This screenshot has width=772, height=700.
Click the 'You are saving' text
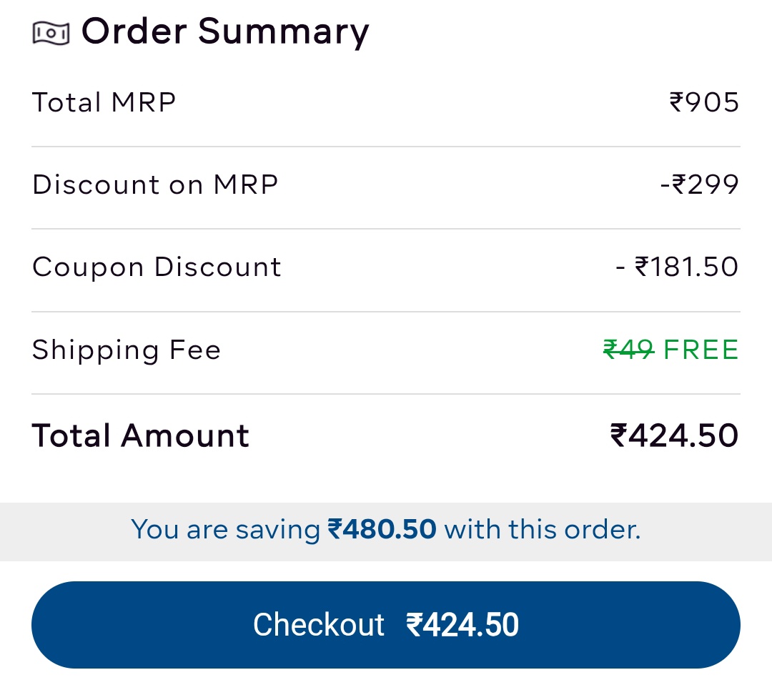[226, 530]
